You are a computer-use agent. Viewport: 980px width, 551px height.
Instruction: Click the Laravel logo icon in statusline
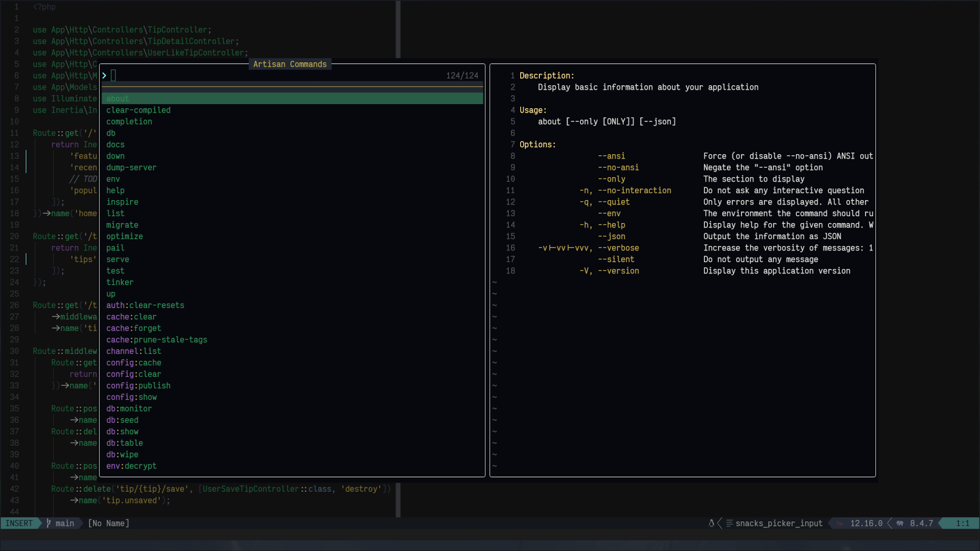(x=840, y=523)
